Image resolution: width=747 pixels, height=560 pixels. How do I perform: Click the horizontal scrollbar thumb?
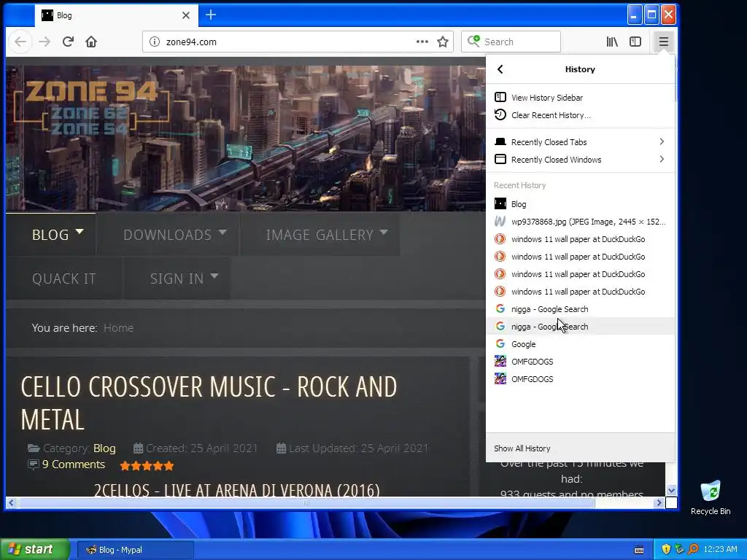306,502
